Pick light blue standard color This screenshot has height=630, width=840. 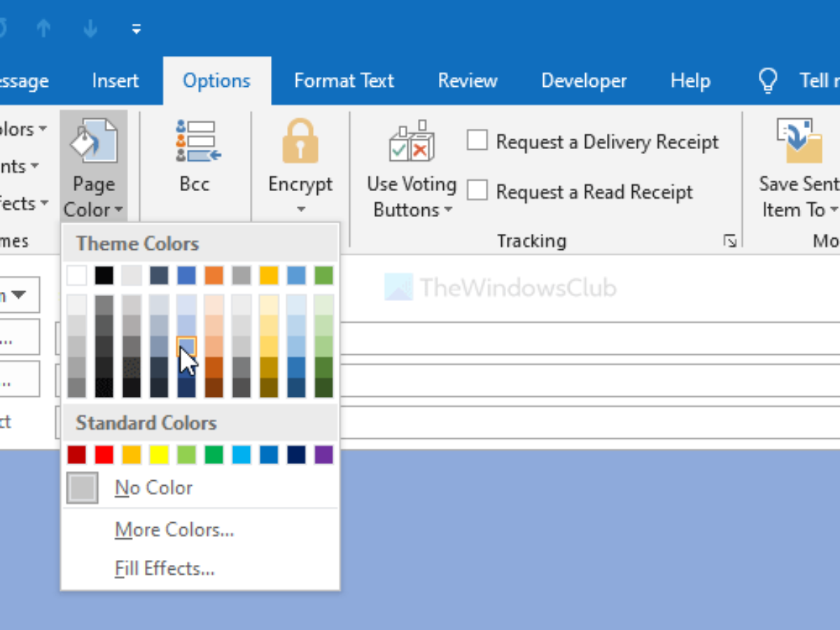[241, 455]
